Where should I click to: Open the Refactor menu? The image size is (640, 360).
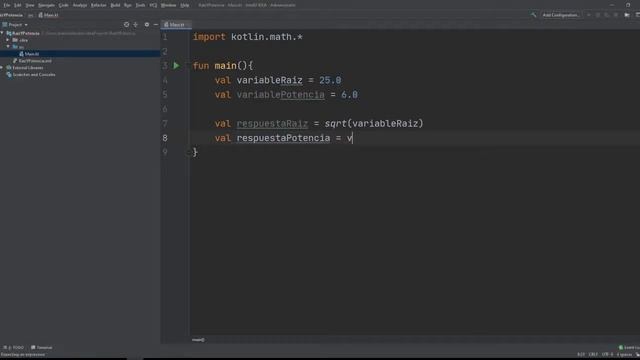[98, 5]
